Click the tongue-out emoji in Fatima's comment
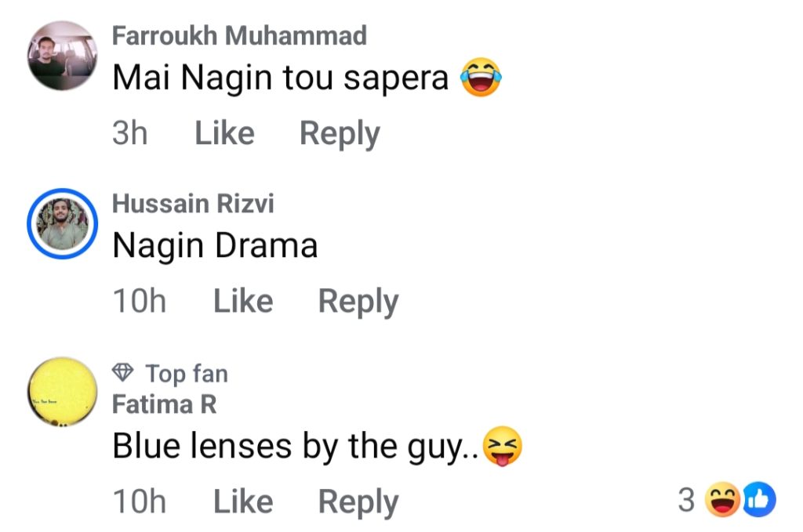The width and height of the screenshot is (803, 532). click(503, 447)
